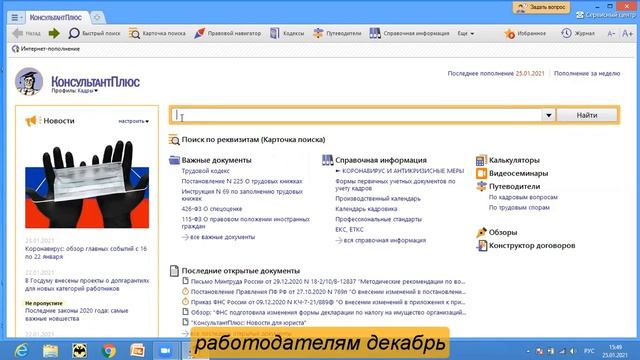
Task: Open Кодексы in toolbar
Action: tap(287, 33)
